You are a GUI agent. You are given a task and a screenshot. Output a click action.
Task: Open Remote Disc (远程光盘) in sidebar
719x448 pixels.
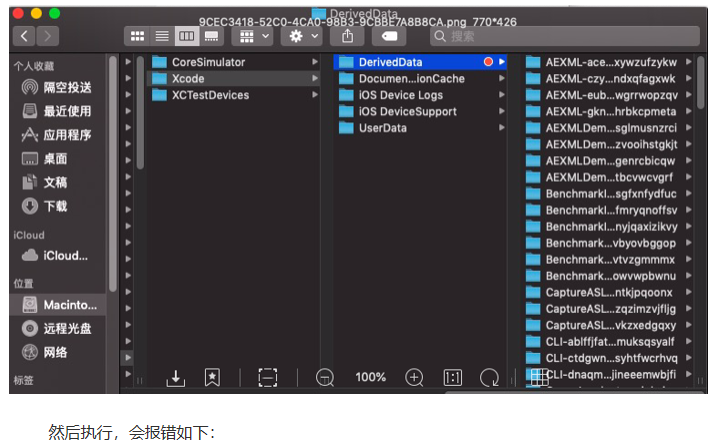click(57, 328)
